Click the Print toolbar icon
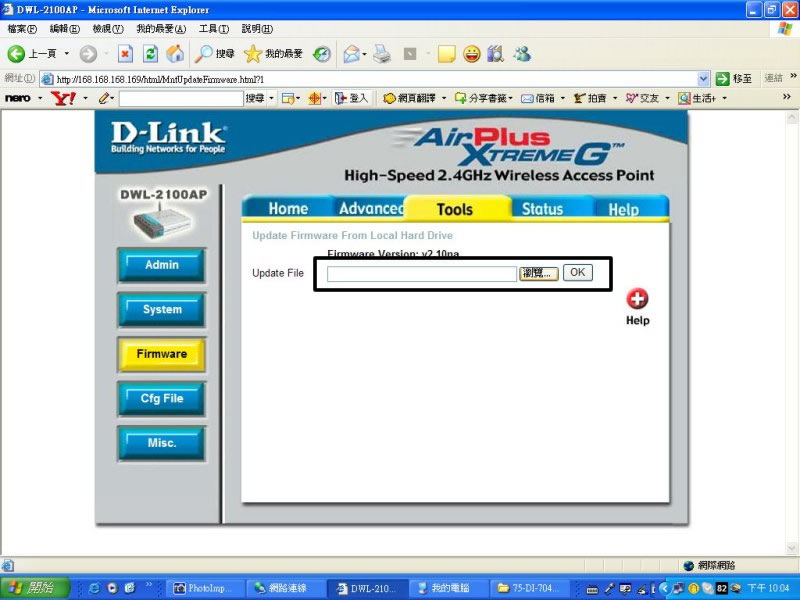This screenshot has width=800, height=600. (x=382, y=54)
